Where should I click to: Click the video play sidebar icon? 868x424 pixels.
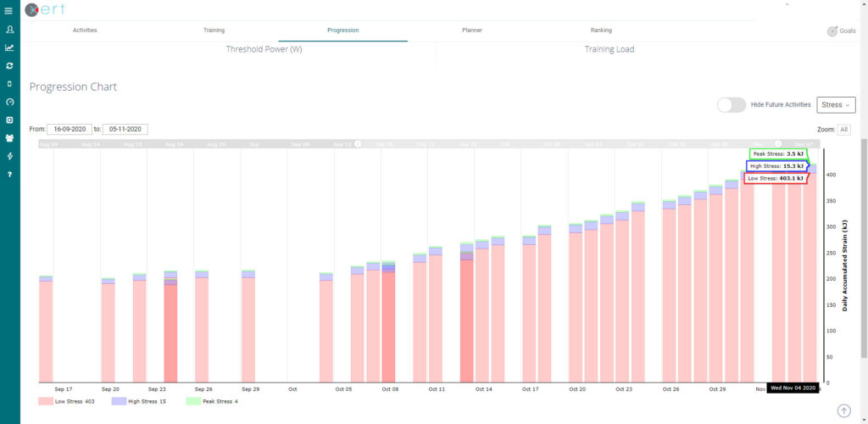tap(9, 120)
